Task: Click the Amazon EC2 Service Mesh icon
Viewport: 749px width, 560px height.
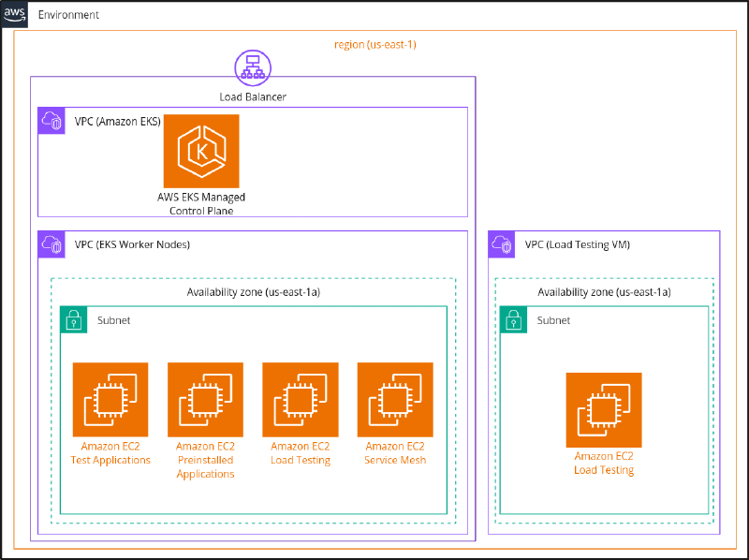Action: [394, 399]
